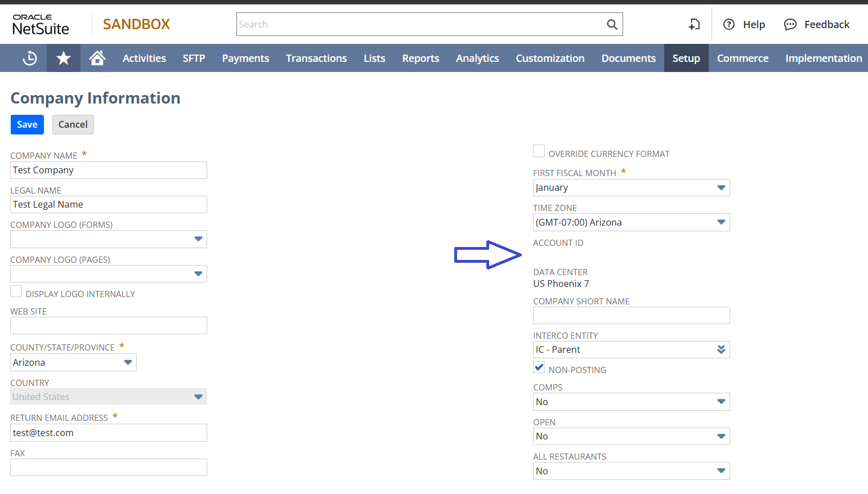Open the Customization menu
868x494 pixels.
[550, 58]
